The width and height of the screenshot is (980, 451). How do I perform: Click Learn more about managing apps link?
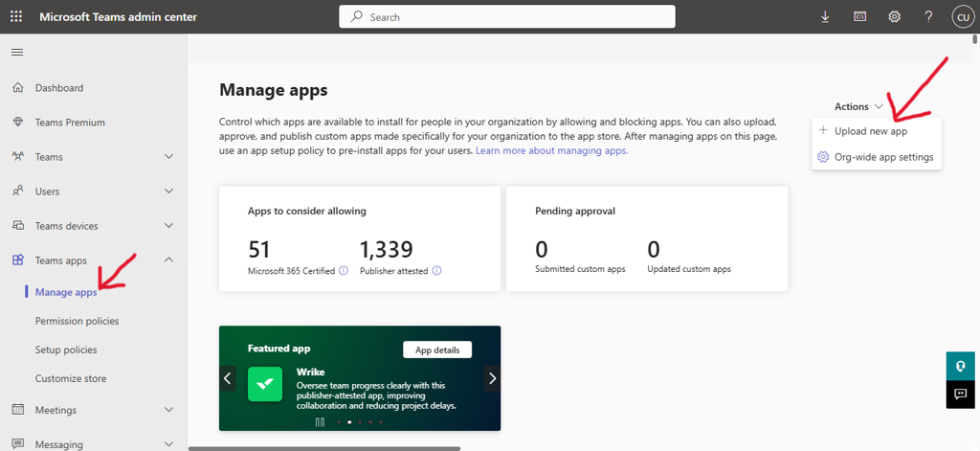552,150
